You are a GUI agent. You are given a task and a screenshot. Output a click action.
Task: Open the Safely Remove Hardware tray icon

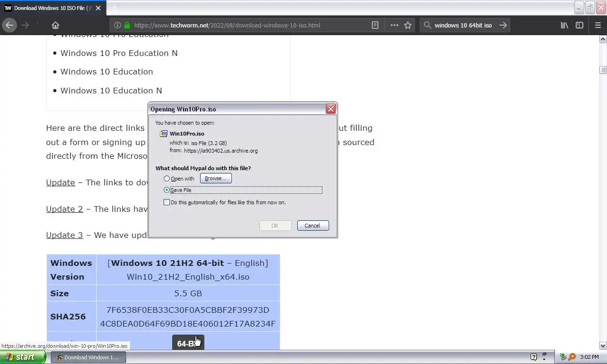point(563,357)
